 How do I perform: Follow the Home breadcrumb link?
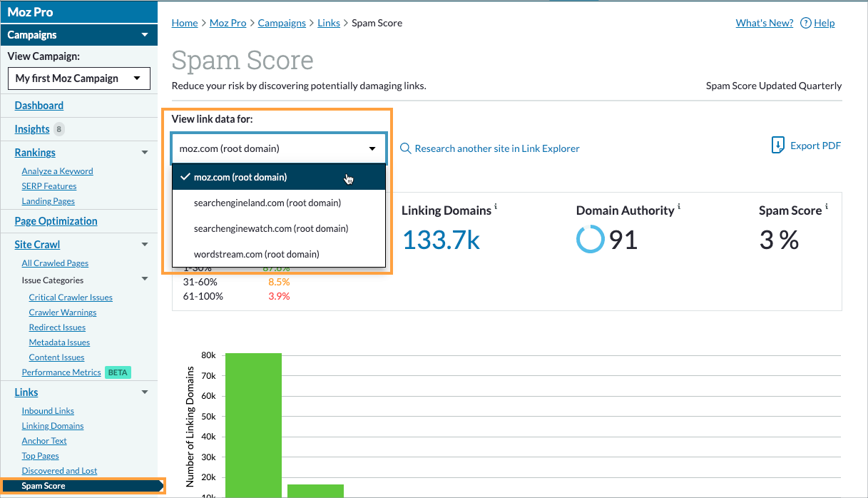click(184, 22)
